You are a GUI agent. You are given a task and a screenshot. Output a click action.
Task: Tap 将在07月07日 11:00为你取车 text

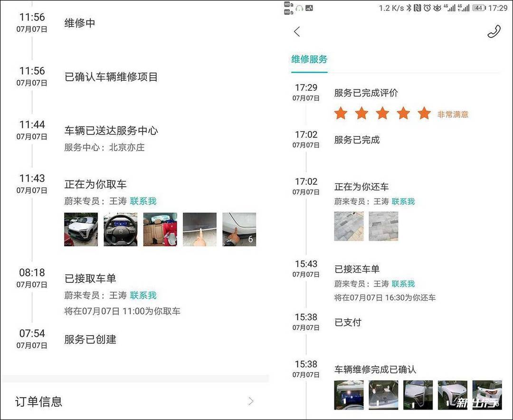(123, 311)
